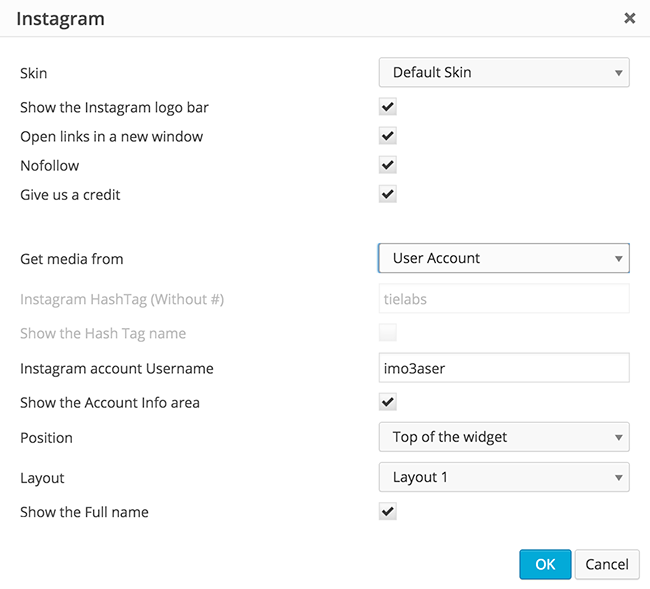Viewport: 650px width, 589px height.
Task: Click the Skin dropdown arrow
Action: 619,73
